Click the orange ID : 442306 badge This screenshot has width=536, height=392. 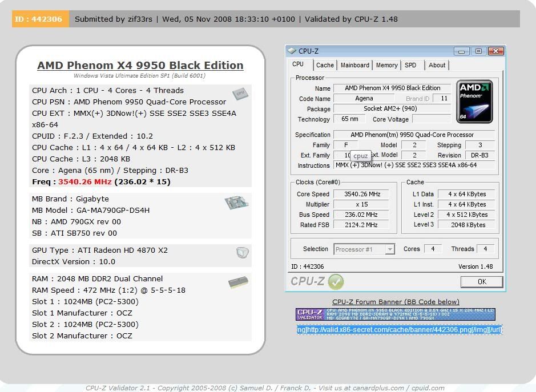41,19
